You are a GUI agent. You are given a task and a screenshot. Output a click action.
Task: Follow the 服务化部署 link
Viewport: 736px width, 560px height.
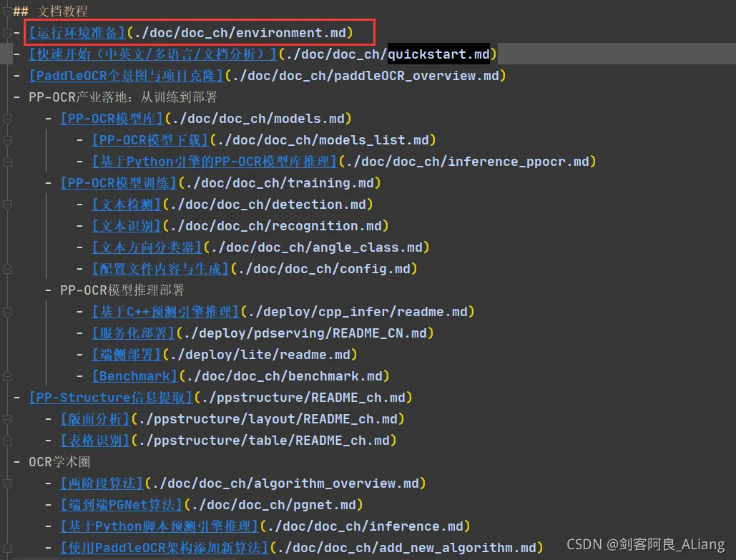click(x=133, y=333)
